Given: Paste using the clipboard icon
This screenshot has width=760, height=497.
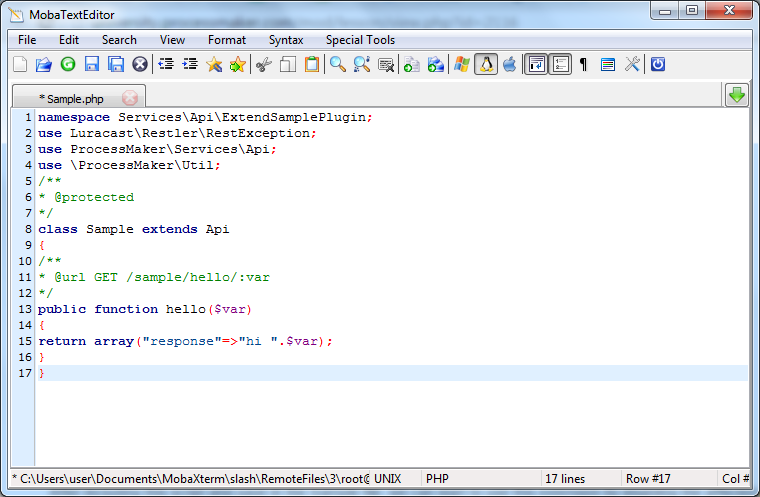Looking at the screenshot, I should [x=312, y=65].
